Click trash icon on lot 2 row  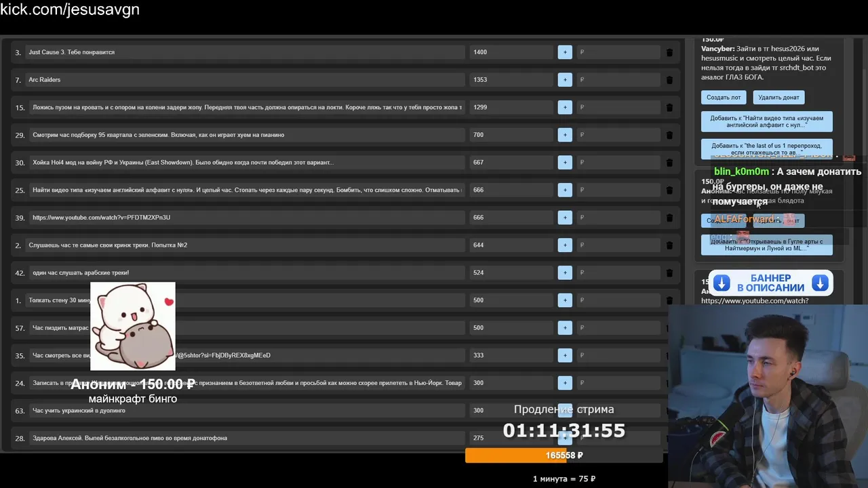[x=670, y=245]
